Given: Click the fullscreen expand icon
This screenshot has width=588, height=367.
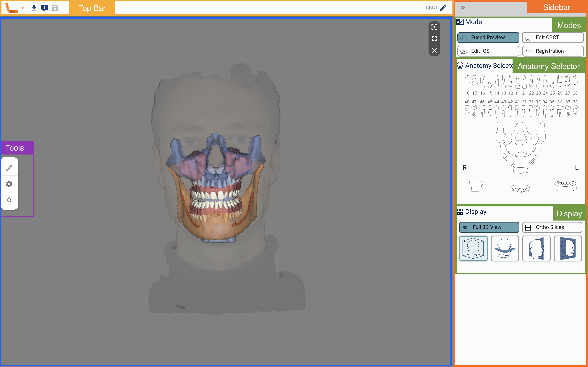Looking at the screenshot, I should point(434,39).
